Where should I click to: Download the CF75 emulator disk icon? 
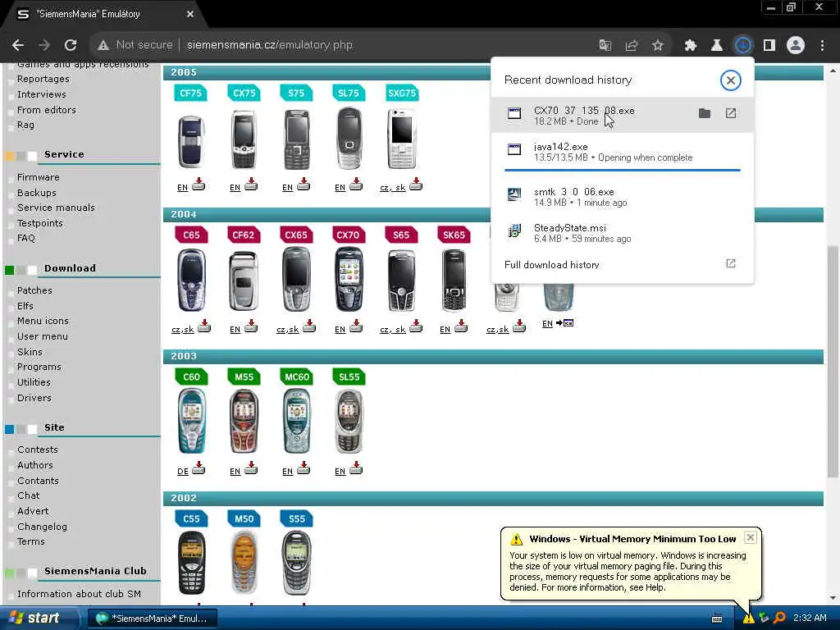(199, 185)
